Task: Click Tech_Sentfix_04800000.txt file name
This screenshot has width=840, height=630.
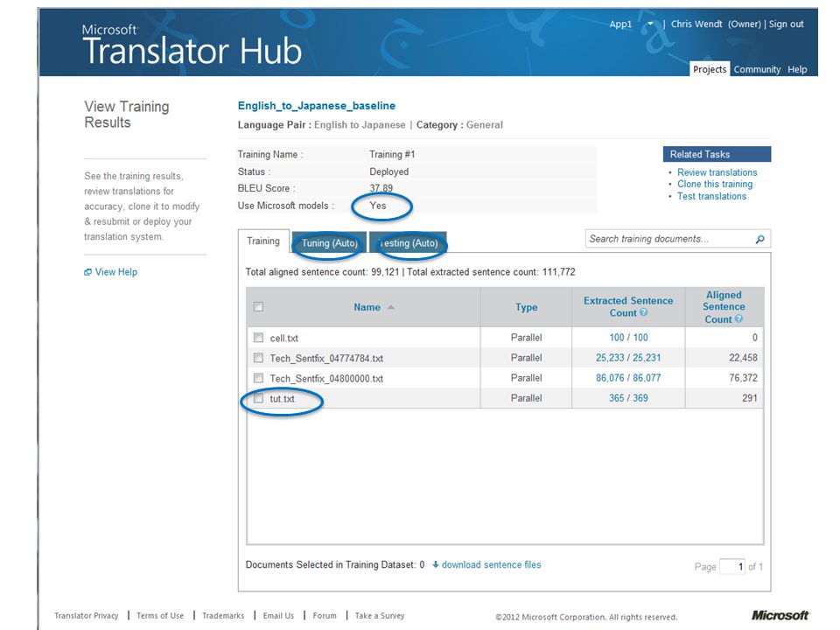Action: [x=326, y=379]
